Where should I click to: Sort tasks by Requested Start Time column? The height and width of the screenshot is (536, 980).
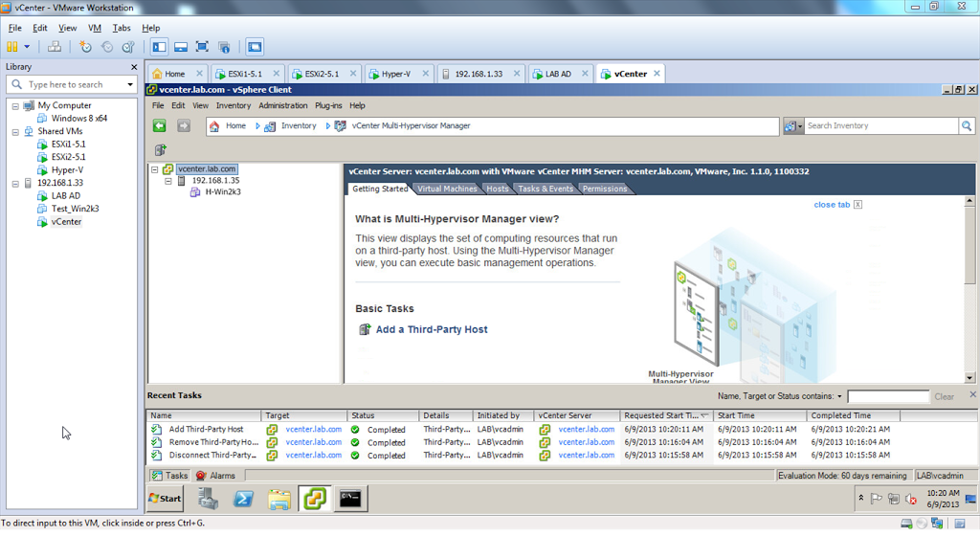666,415
